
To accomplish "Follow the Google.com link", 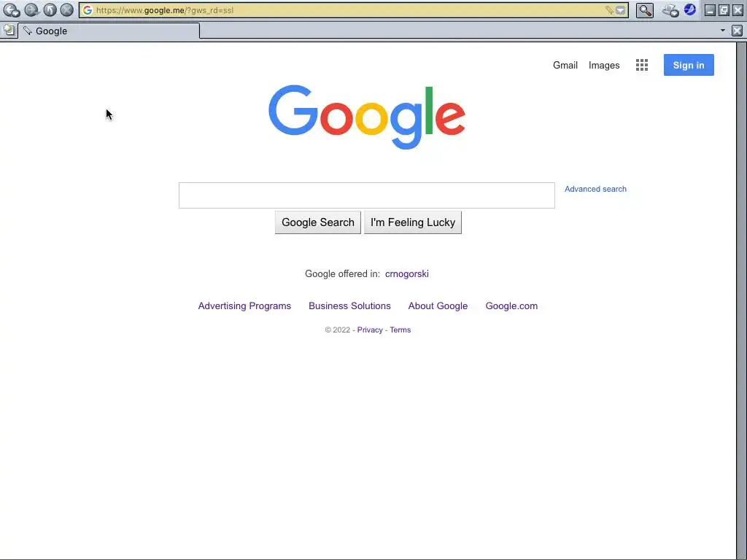I will point(511,306).
